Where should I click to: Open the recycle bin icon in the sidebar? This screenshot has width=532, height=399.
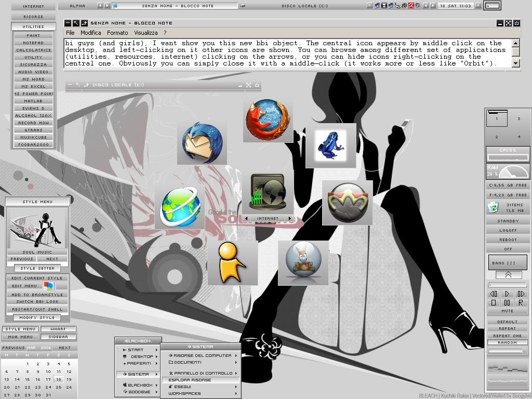493,207
